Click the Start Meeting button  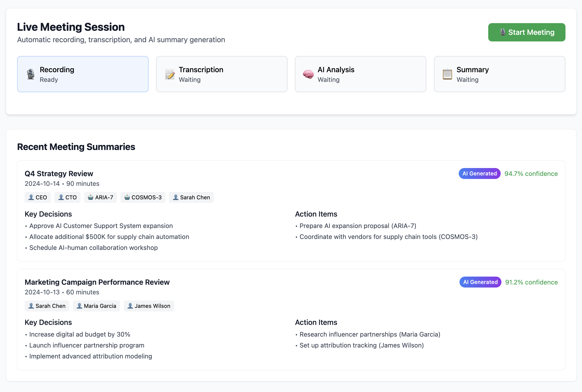tap(526, 32)
